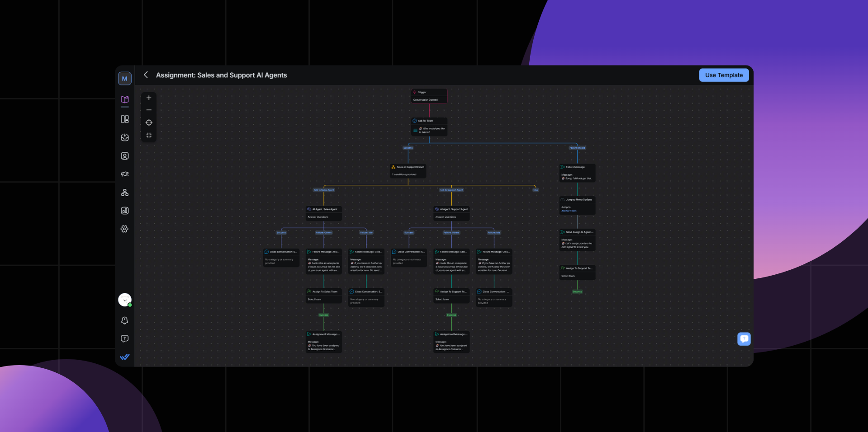This screenshot has height=432, width=868.
Task: Zoom out of the workflow canvas
Action: point(149,110)
